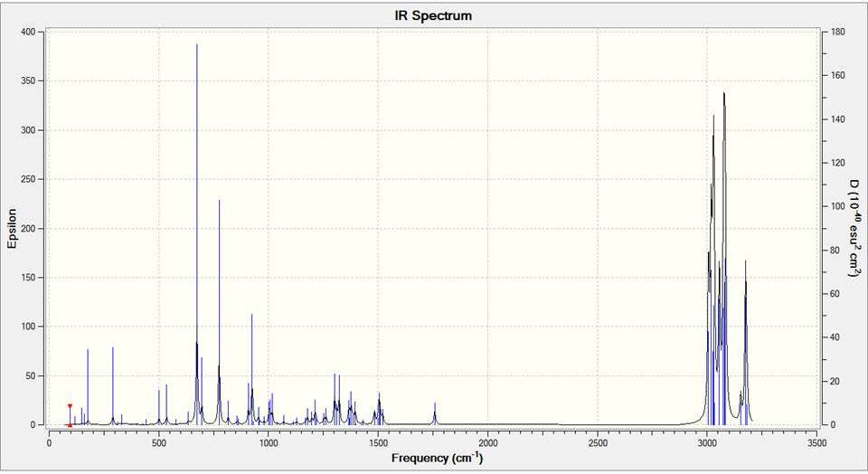Click the 3000 tick on frequency axis
This screenshot has height=474, width=868.
(x=707, y=443)
